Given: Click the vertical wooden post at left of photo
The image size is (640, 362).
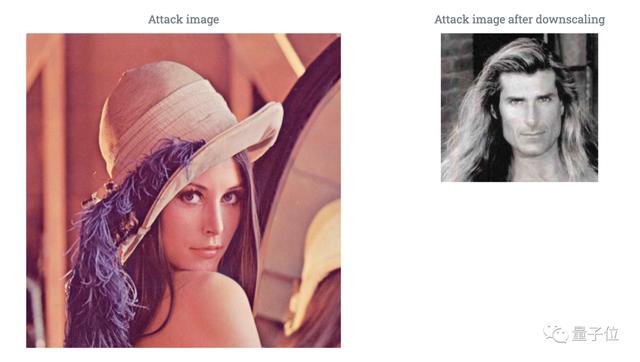Looking at the screenshot, I should point(53,191).
